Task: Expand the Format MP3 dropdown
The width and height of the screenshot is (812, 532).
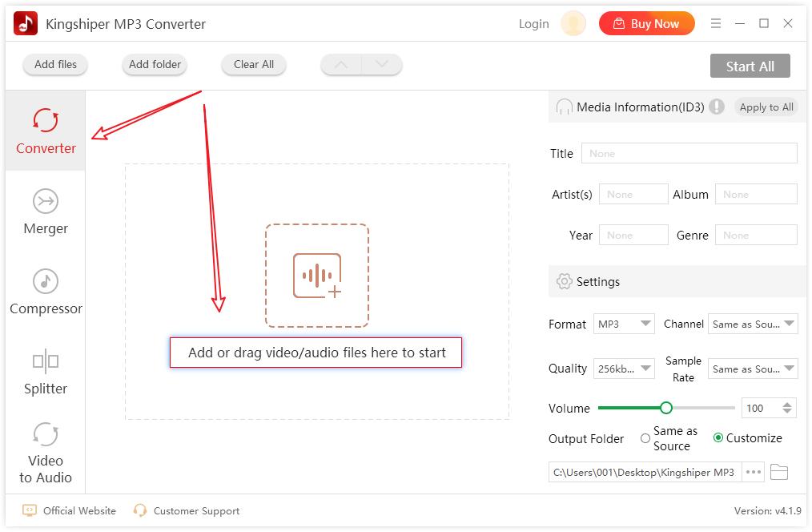Action: [624, 324]
